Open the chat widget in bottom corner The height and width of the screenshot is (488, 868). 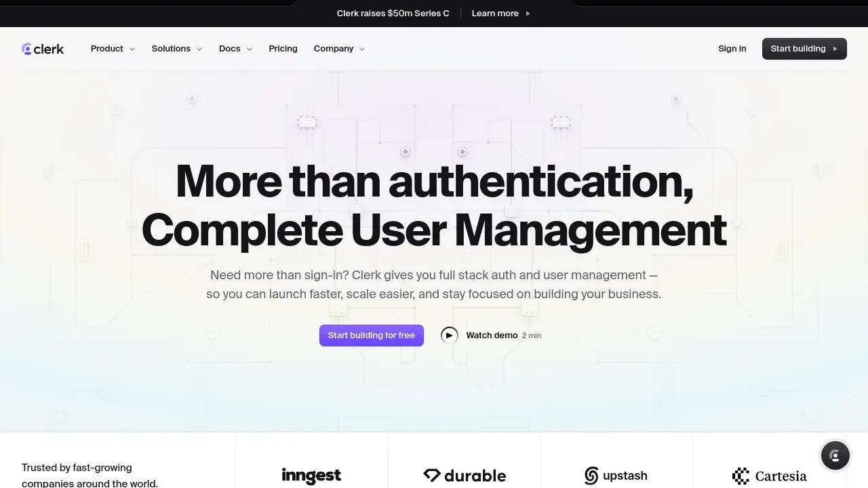pos(835,455)
